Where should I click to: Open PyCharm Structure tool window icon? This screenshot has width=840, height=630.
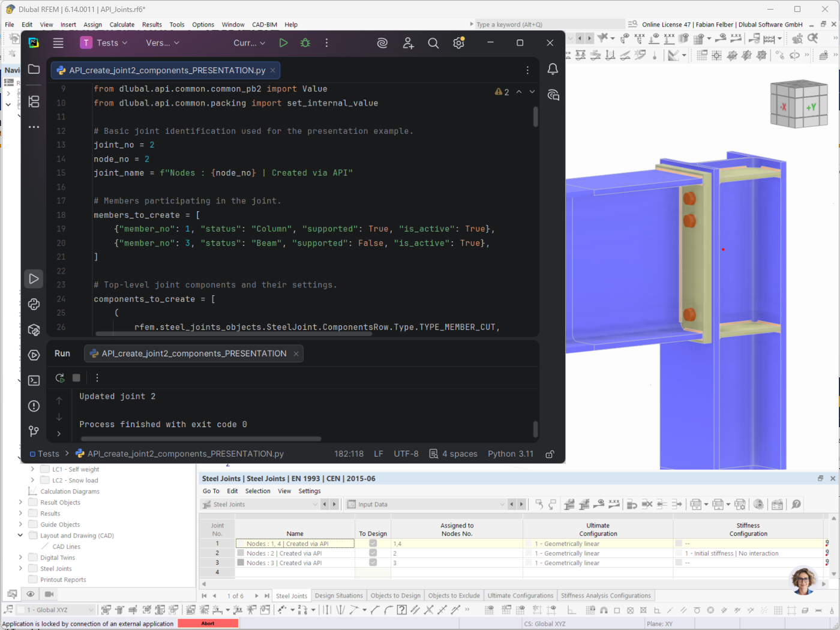click(x=34, y=101)
